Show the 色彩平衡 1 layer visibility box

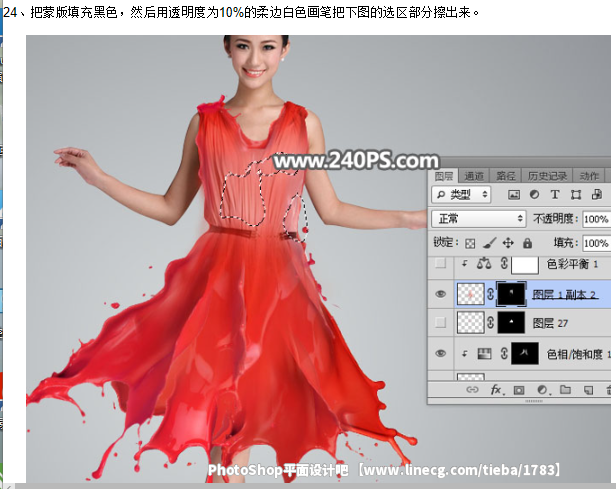pos(441,264)
